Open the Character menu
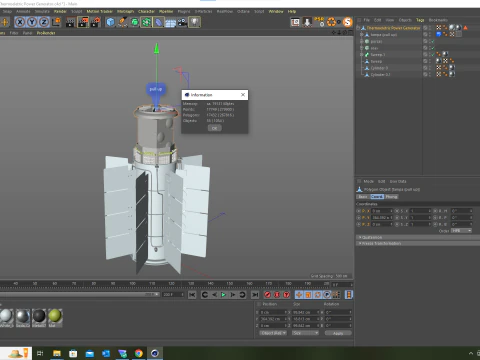The image size is (480, 360). pyautogui.click(x=146, y=11)
